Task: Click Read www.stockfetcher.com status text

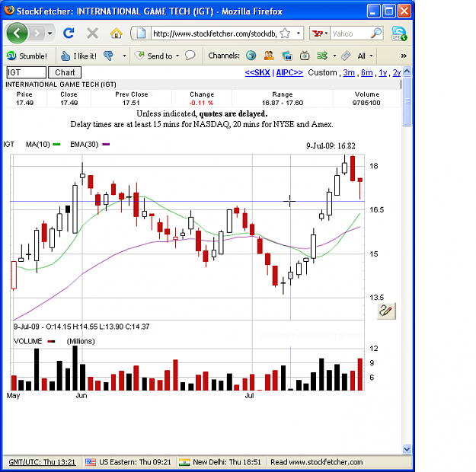Action: pyautogui.click(x=317, y=462)
